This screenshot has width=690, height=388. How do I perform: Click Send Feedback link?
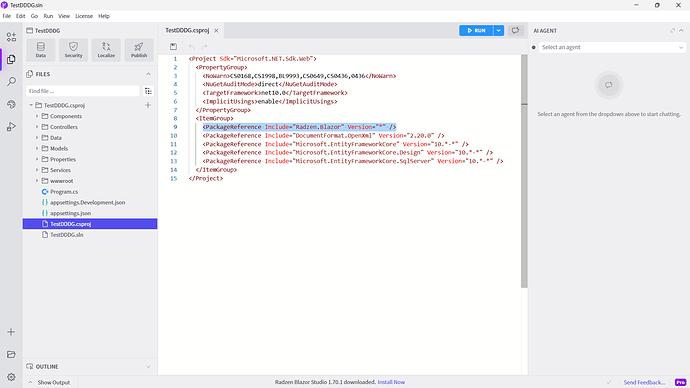pos(644,382)
